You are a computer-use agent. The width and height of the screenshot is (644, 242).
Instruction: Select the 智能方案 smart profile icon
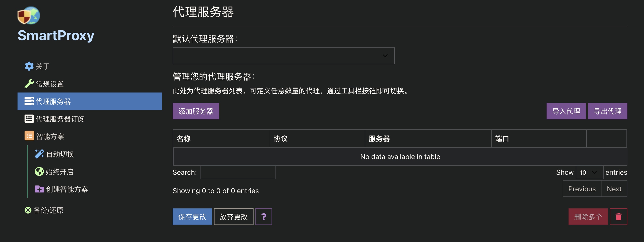(x=29, y=136)
